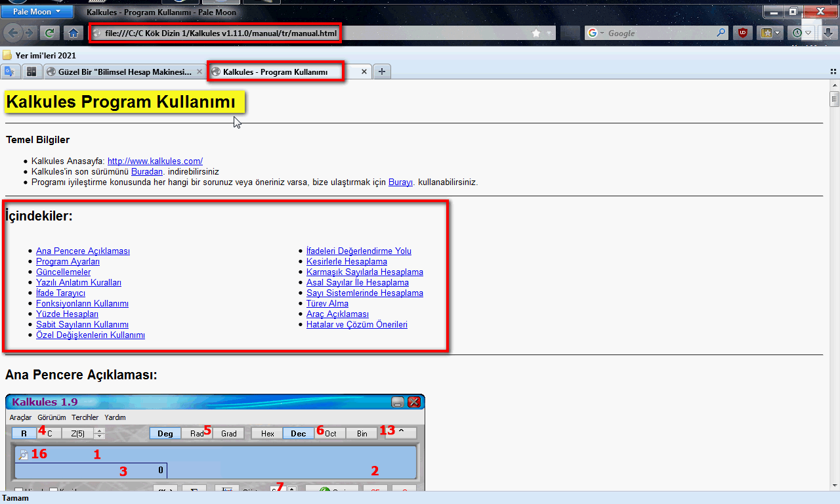
Task: Click the caret expand button in the Kalkules screenshot
Action: [x=401, y=432]
